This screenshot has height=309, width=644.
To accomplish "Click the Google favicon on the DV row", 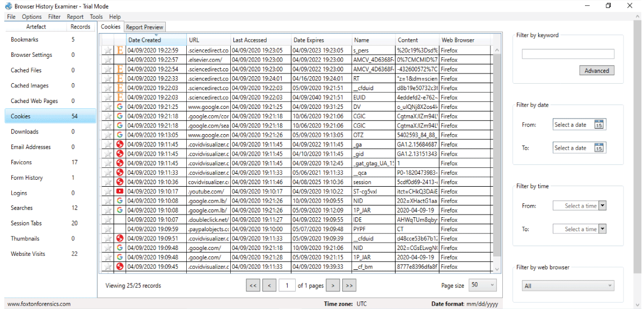I will [120, 107].
